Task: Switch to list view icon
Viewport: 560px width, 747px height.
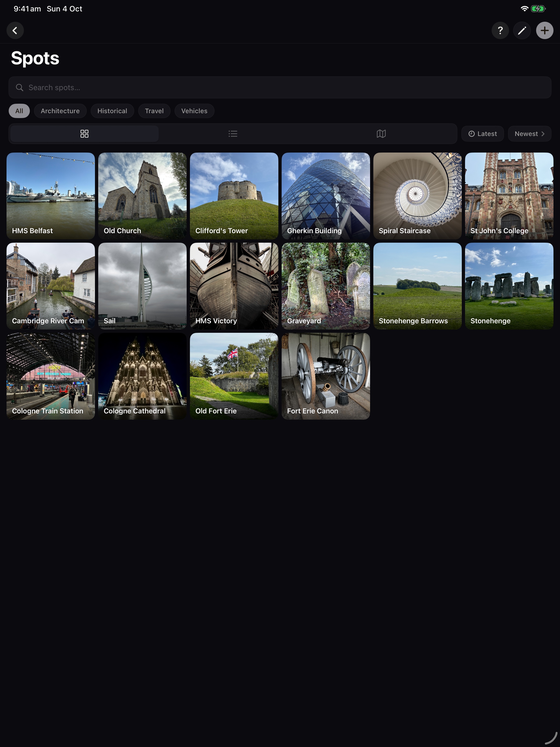Action: tap(233, 134)
